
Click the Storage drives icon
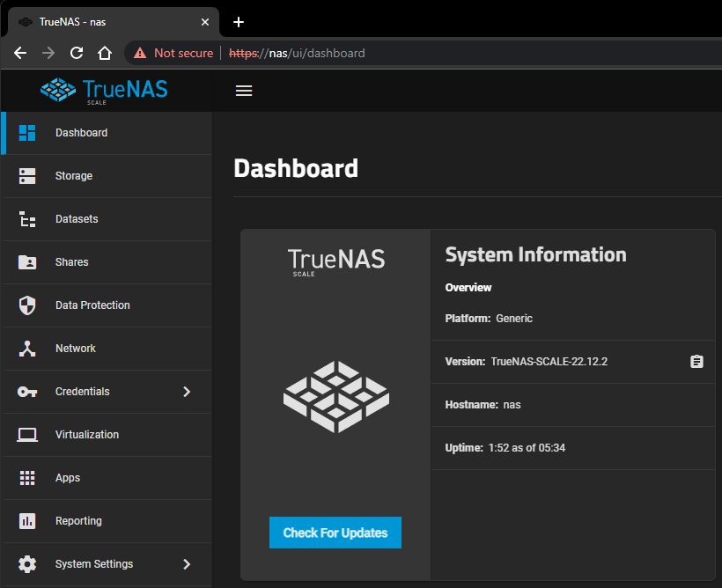coord(27,176)
